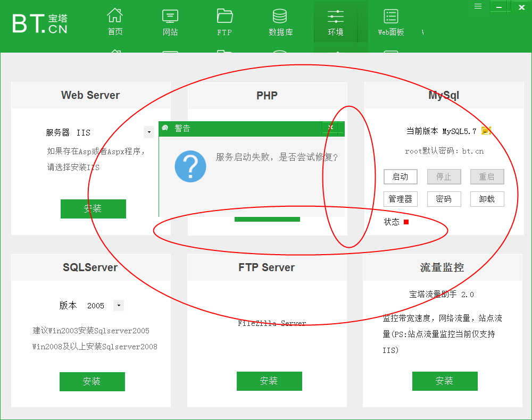Switch to the 网站 tab
The width and height of the screenshot is (532, 420).
(x=170, y=22)
